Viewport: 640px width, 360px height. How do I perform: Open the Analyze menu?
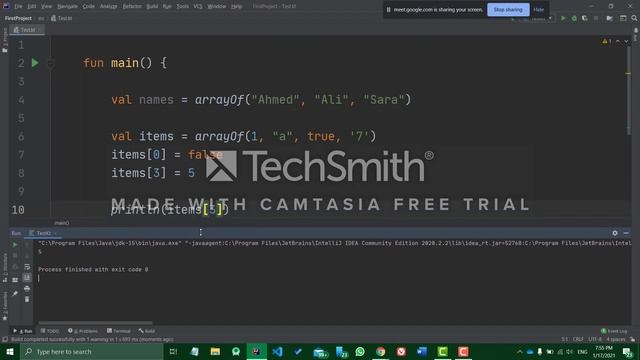[109, 6]
